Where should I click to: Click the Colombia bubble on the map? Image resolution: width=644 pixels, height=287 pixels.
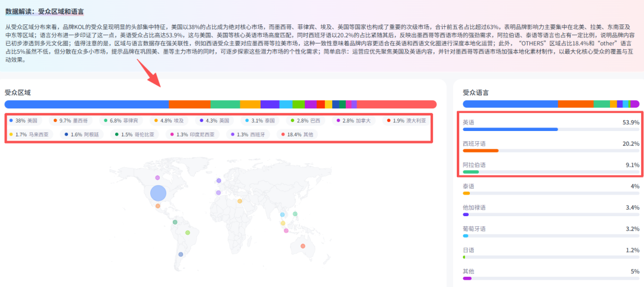point(175,222)
